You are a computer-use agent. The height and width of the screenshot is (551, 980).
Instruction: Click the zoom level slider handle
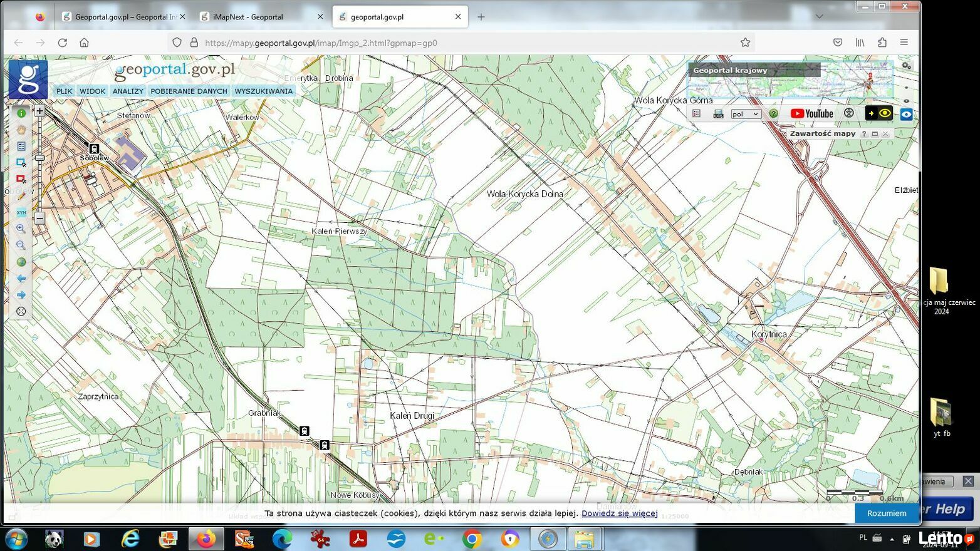tap(39, 158)
